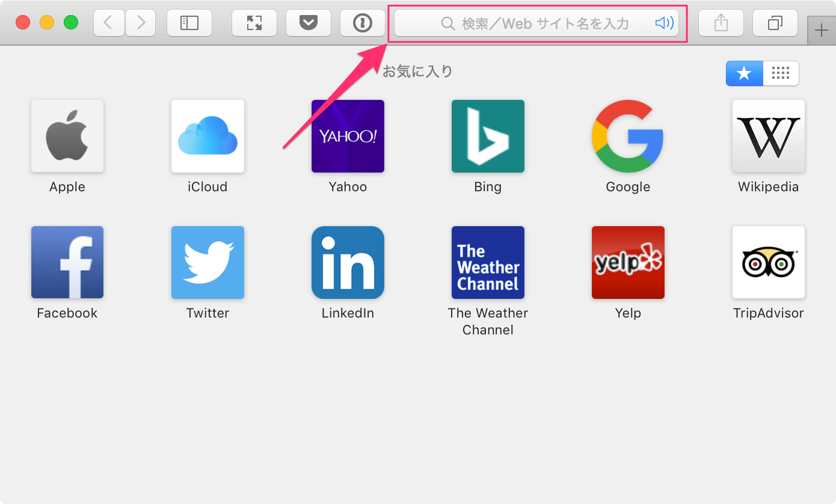Switch to Top Sites grid view
Viewport: 836px width, 504px height.
pyautogui.click(x=781, y=73)
